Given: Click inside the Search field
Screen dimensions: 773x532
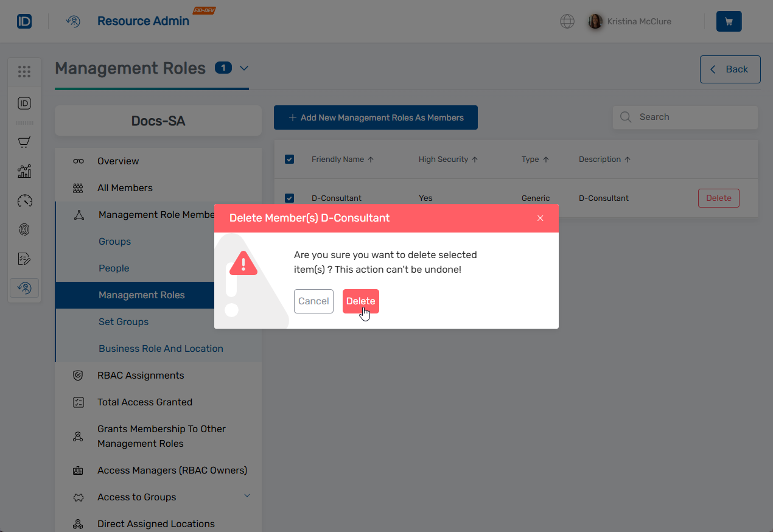Looking at the screenshot, I should pyautogui.click(x=685, y=117).
